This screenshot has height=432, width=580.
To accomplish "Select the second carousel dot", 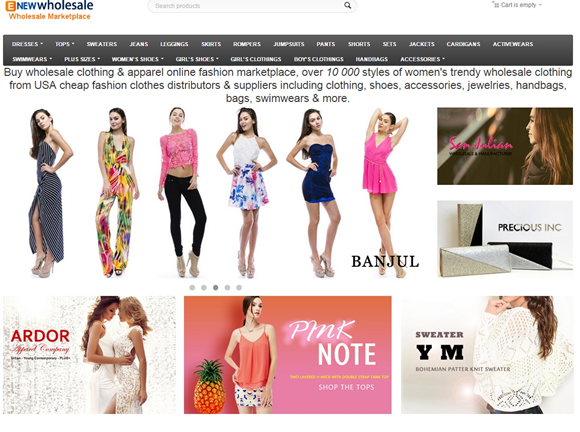I will (204, 287).
